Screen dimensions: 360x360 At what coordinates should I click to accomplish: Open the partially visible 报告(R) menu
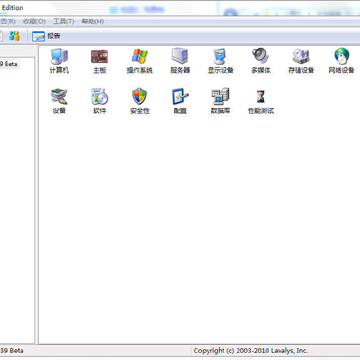tap(7, 22)
